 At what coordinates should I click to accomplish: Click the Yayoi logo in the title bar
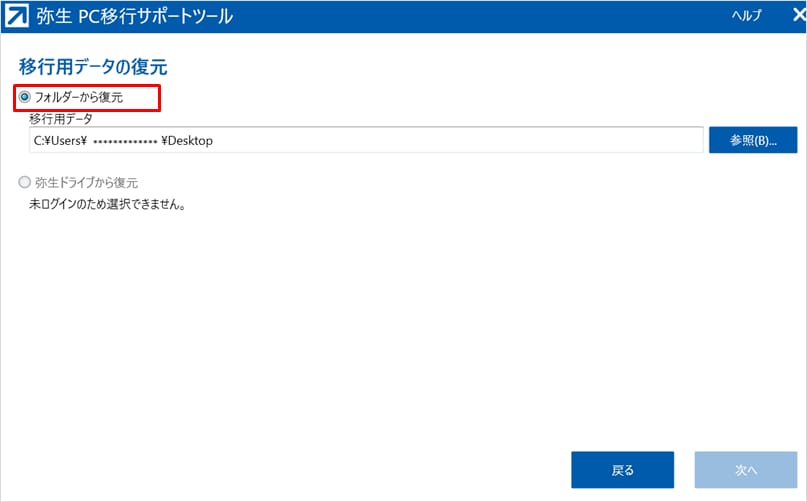click(17, 16)
